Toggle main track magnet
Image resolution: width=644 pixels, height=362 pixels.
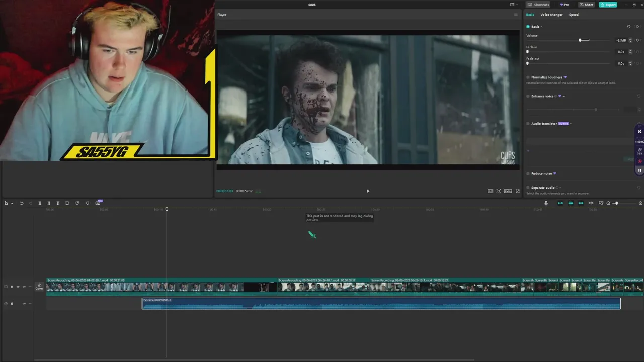(560, 203)
